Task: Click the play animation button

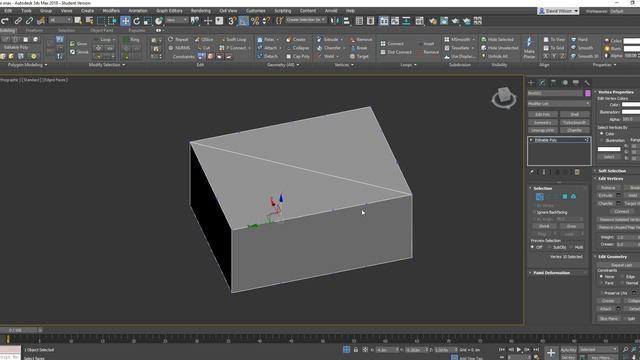Action: coord(519,350)
